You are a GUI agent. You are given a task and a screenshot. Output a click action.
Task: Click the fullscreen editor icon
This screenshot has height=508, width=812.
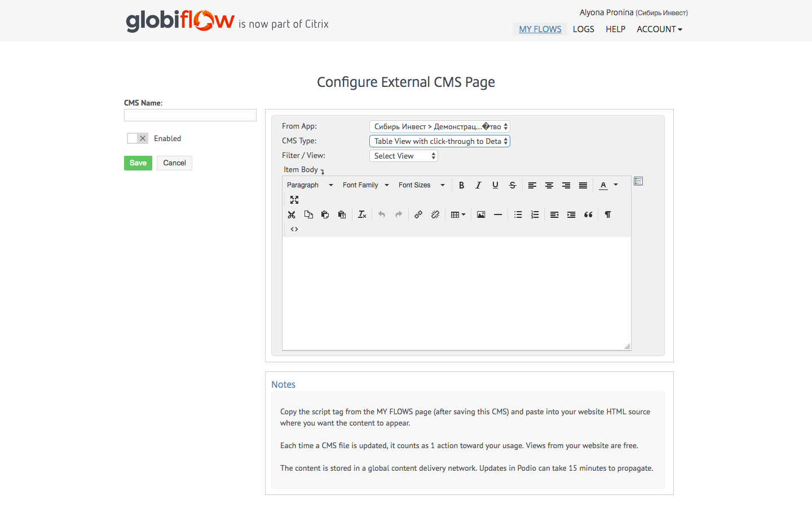point(294,200)
